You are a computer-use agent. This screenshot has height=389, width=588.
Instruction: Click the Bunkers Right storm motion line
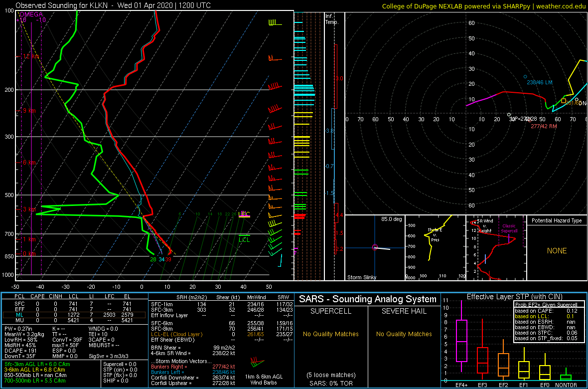(193, 366)
